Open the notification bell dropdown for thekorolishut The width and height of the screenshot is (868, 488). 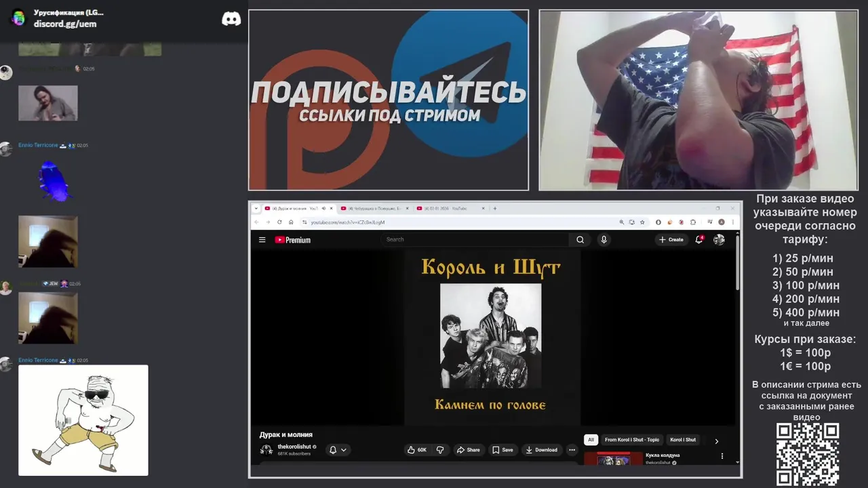tap(338, 449)
